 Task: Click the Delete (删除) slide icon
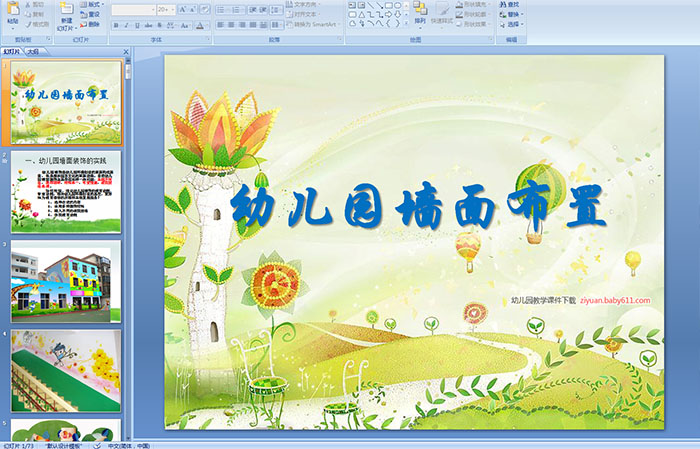[x=83, y=24]
